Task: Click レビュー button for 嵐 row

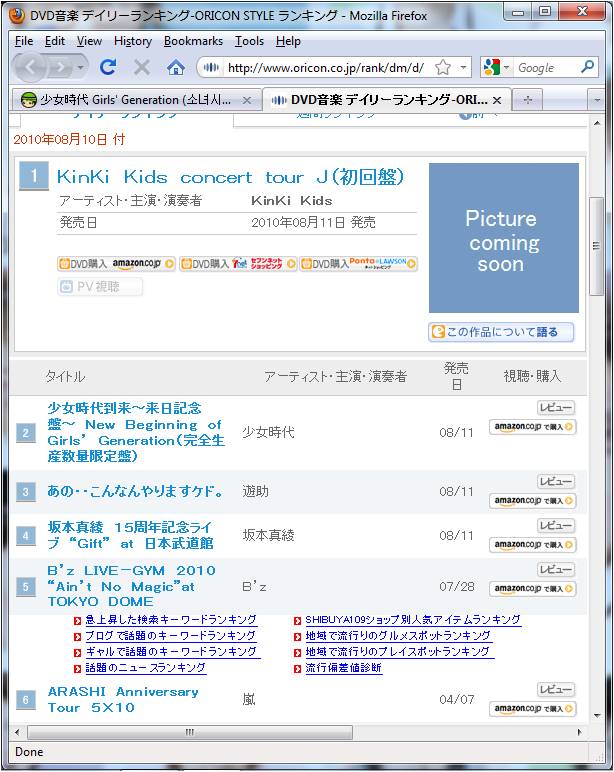Action: pos(556,689)
